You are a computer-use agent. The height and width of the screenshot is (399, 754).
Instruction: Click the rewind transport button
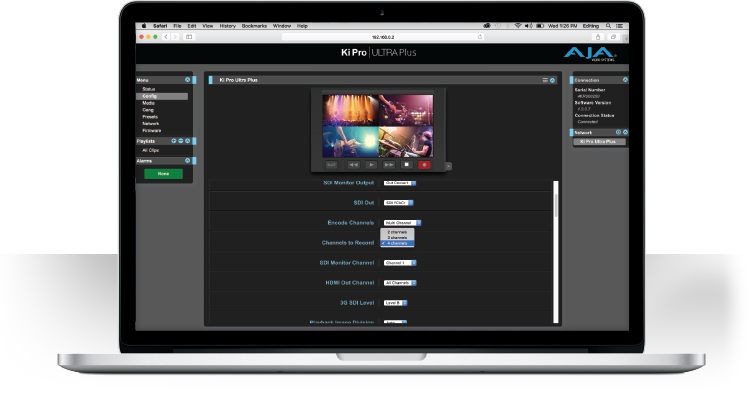coord(353,165)
